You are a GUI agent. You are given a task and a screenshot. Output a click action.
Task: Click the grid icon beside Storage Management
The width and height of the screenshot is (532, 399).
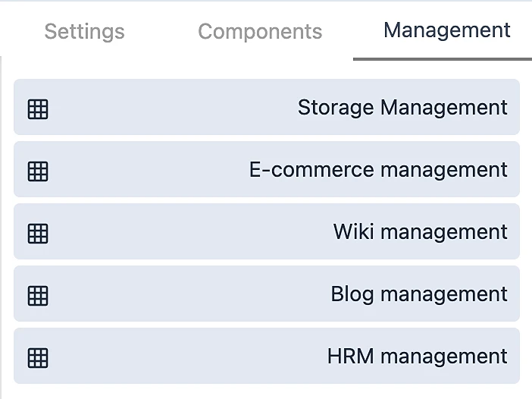38,109
